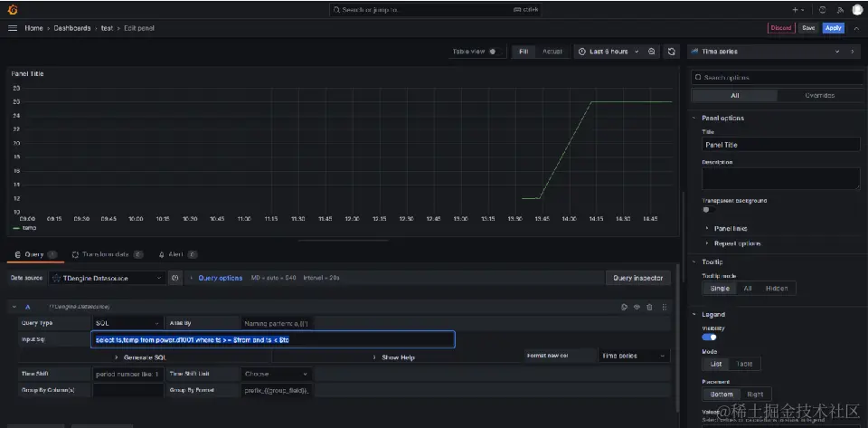
Task: Click Save button
Action: (808, 28)
